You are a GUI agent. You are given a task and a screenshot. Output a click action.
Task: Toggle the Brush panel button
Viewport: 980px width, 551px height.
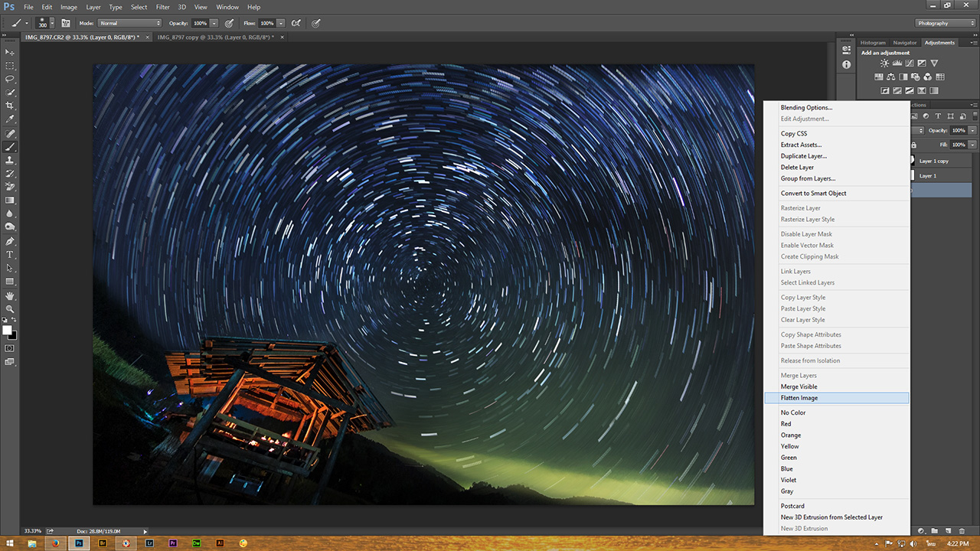coord(66,23)
